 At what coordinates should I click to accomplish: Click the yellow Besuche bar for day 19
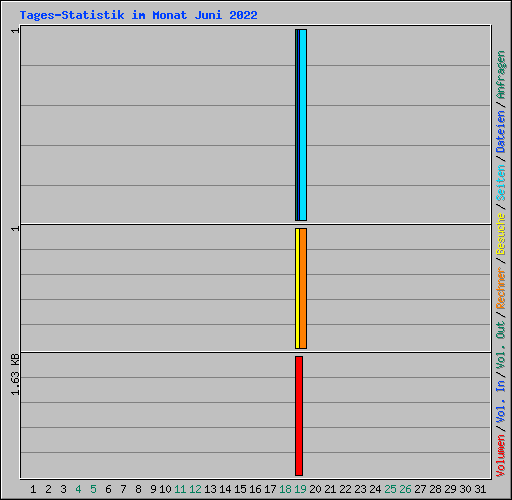[x=297, y=288]
